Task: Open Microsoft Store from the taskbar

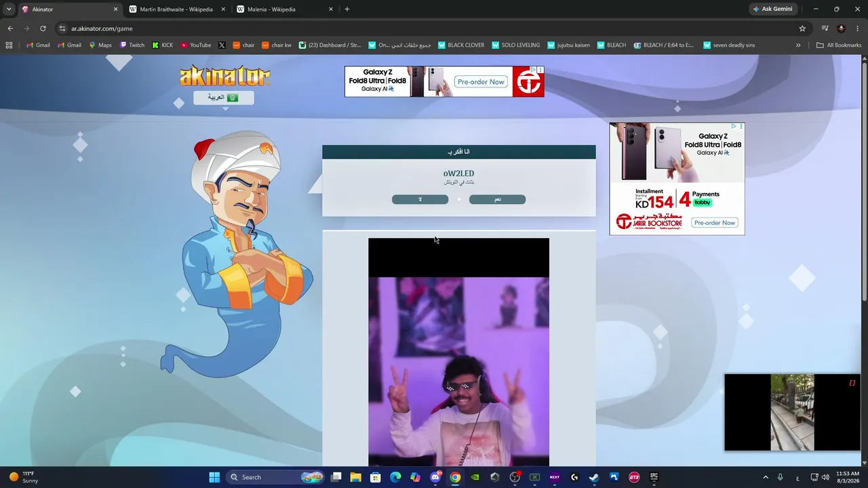Action: click(376, 477)
